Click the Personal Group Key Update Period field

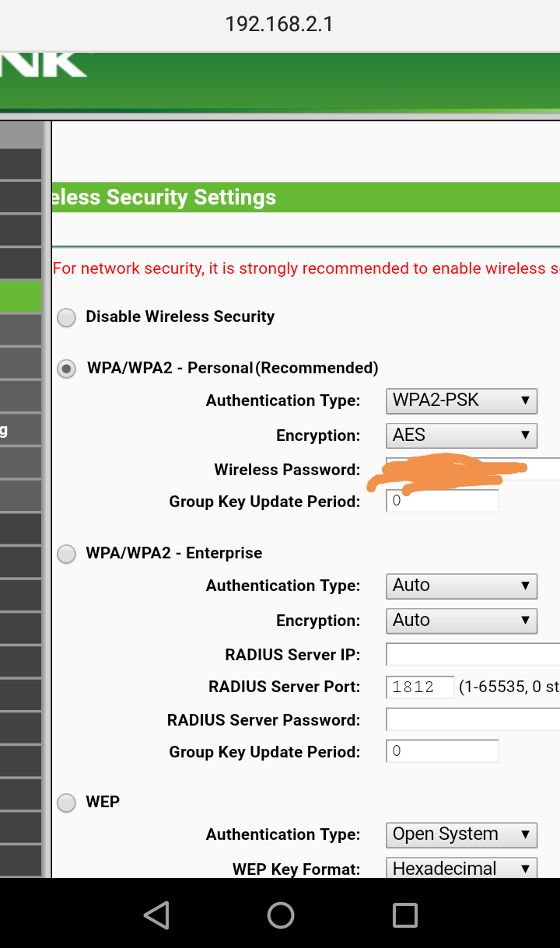point(442,502)
